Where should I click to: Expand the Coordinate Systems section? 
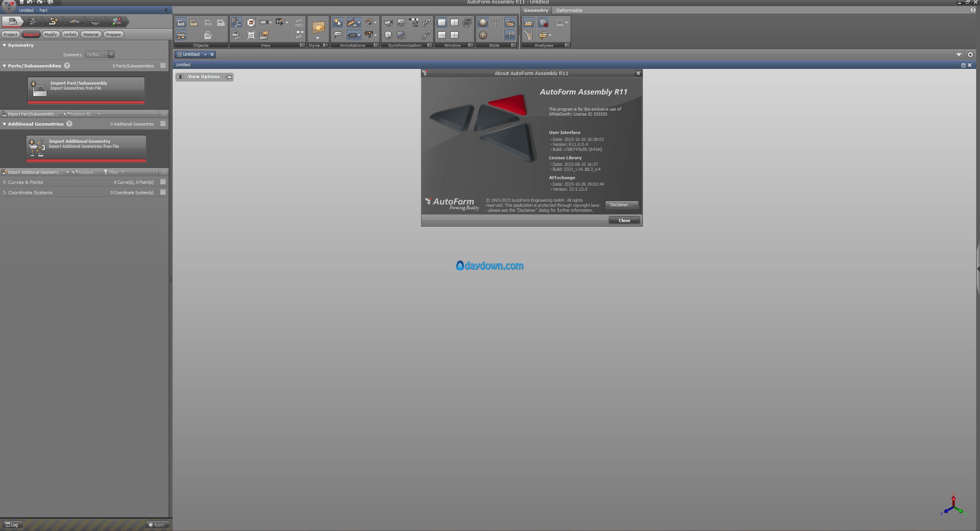click(x=5, y=193)
